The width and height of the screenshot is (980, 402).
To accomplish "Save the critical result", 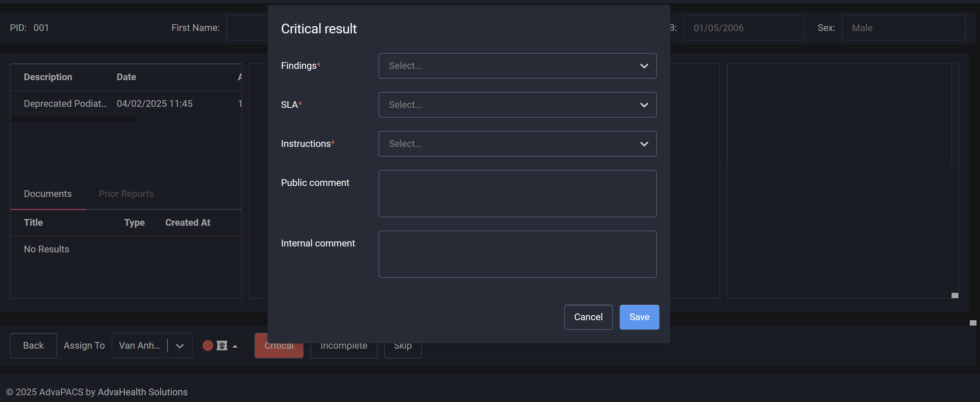I will click(639, 317).
